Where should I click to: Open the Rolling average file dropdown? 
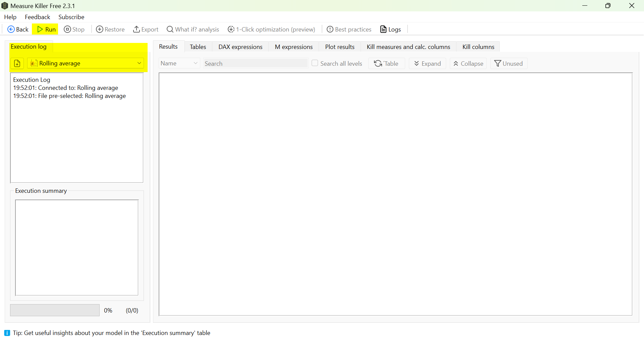139,63
